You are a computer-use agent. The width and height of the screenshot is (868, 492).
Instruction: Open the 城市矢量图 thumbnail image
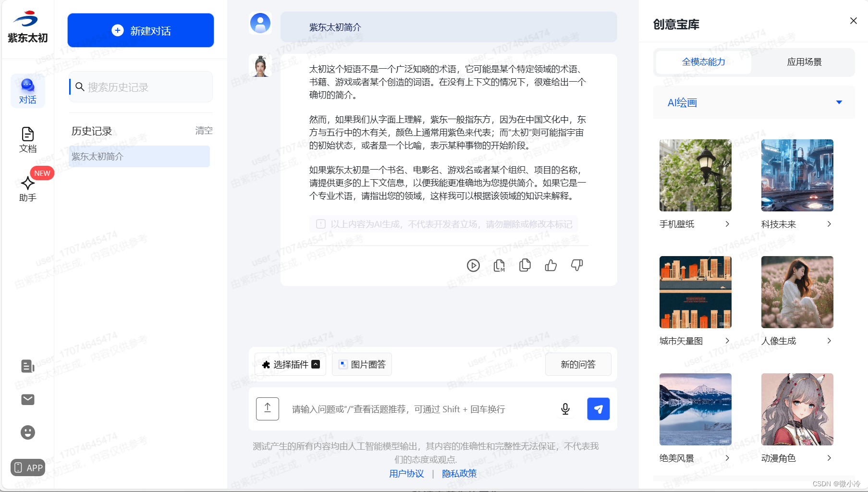(x=696, y=292)
